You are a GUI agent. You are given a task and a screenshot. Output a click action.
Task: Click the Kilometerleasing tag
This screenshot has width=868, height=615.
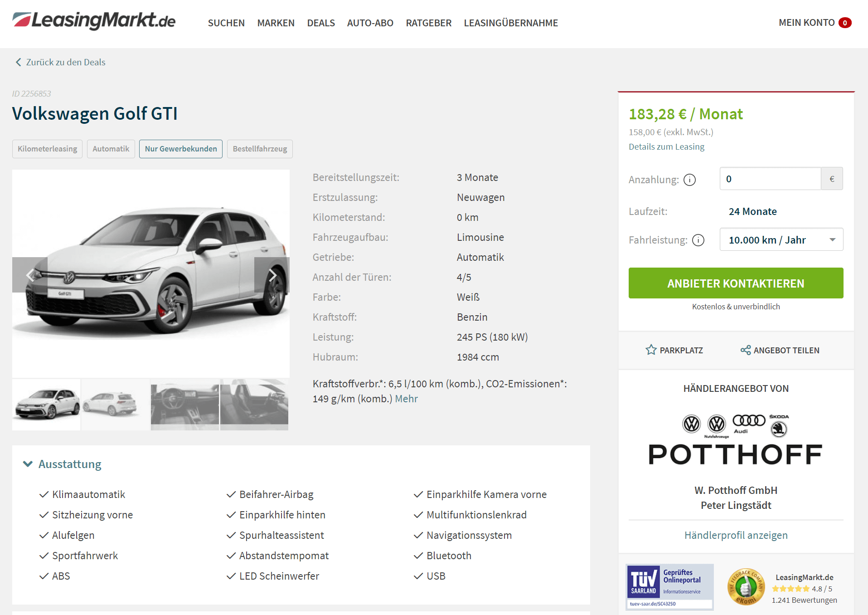coord(47,149)
